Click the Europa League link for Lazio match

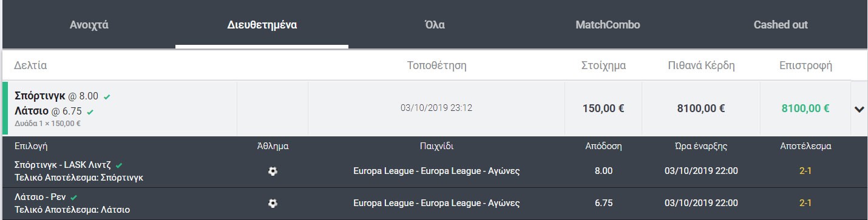coord(436,203)
